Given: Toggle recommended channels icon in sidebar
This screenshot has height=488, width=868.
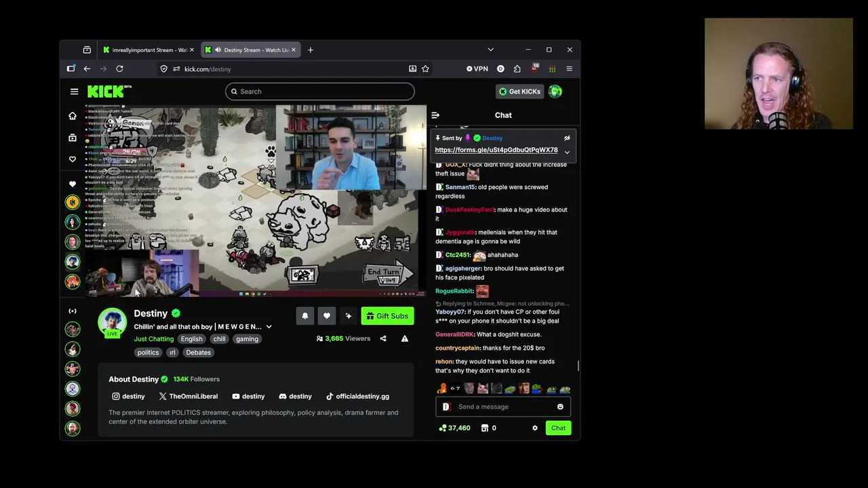Looking at the screenshot, I should click(73, 311).
